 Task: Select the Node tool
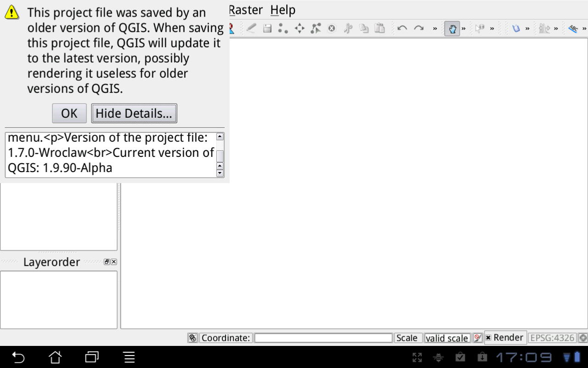pyautogui.click(x=316, y=29)
